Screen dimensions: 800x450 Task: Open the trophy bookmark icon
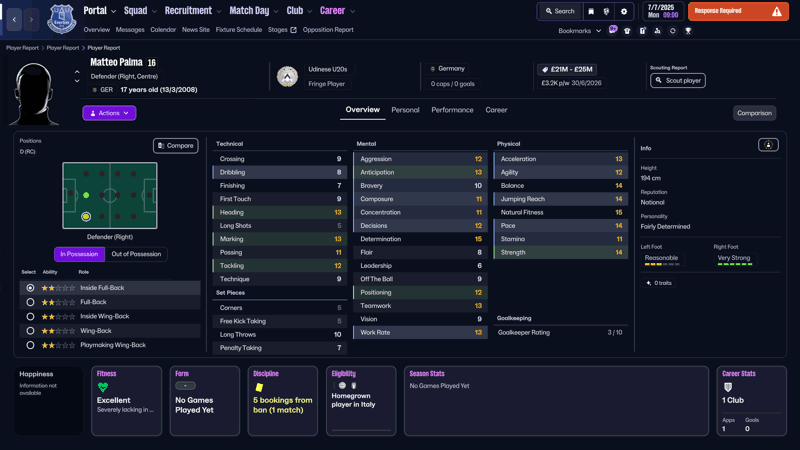coord(688,31)
